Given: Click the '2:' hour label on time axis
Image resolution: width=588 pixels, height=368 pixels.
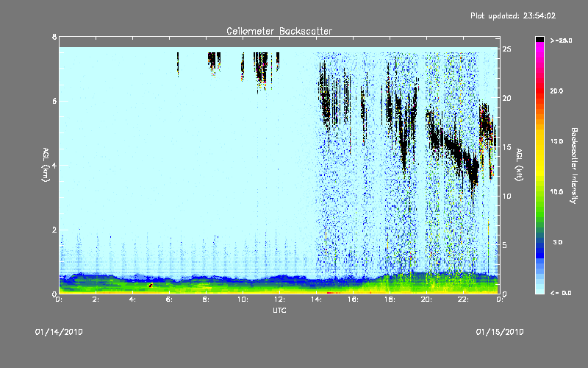Looking at the screenshot, I should [x=96, y=300].
